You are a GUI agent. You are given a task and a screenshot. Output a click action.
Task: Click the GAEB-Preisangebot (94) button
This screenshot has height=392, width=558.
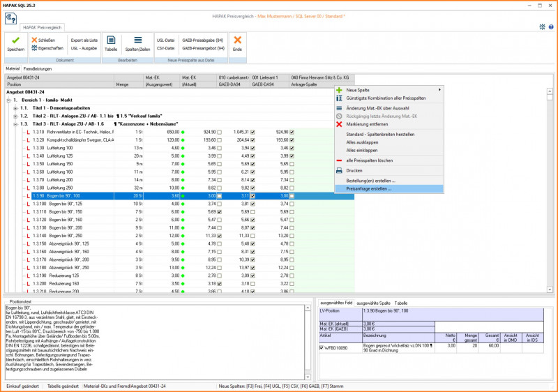coord(203,49)
